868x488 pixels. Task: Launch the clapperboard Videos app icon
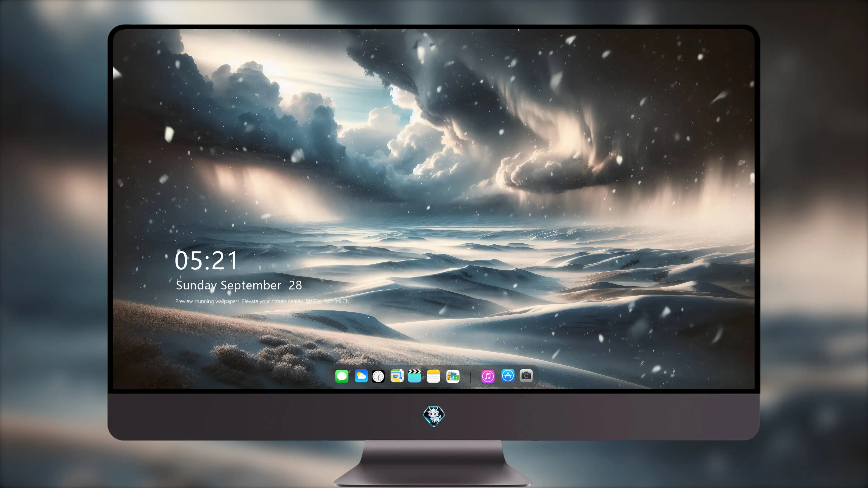point(415,376)
